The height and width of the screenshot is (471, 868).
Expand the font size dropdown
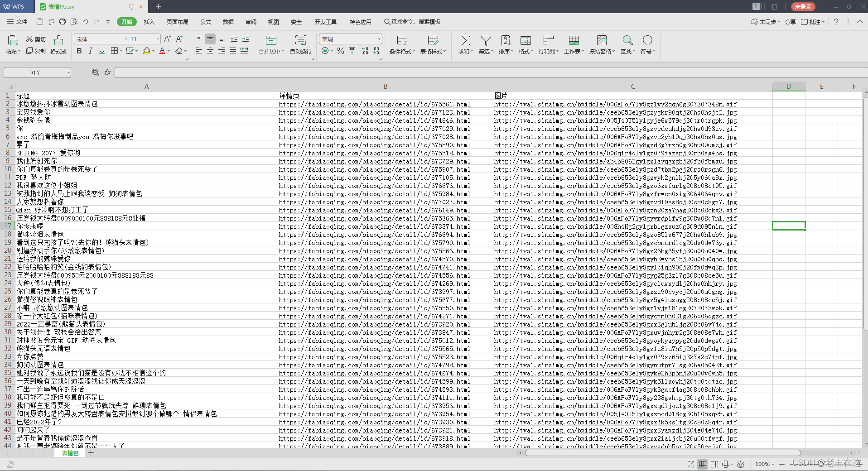158,39
